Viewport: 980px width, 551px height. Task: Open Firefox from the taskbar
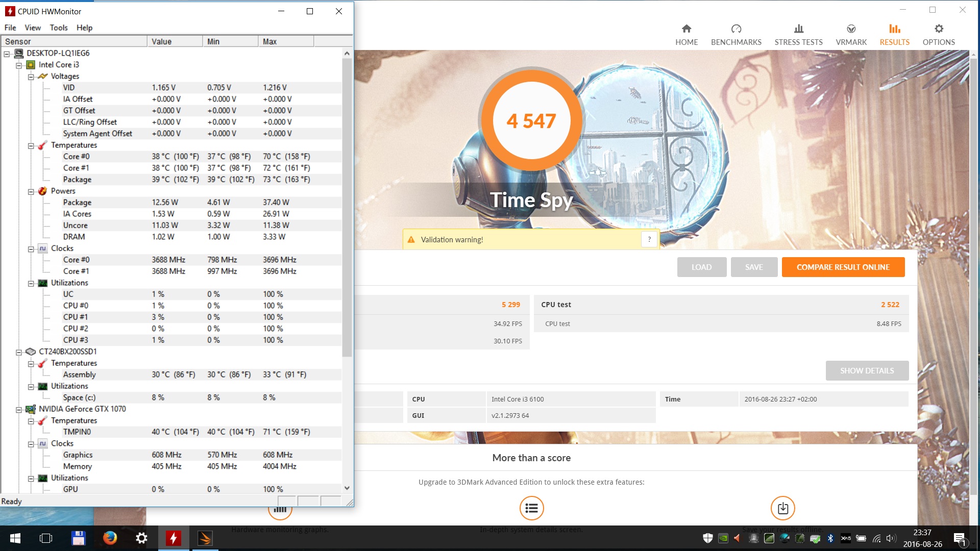click(x=110, y=538)
